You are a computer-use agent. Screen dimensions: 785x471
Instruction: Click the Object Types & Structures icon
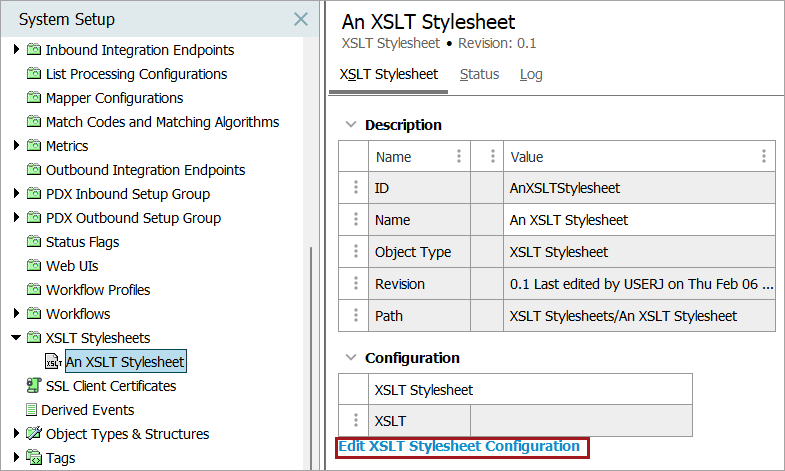tap(34, 434)
